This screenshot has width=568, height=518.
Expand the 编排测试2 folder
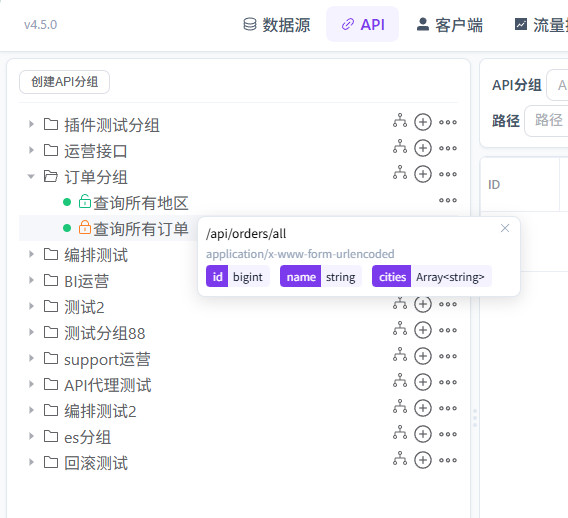click(x=32, y=410)
